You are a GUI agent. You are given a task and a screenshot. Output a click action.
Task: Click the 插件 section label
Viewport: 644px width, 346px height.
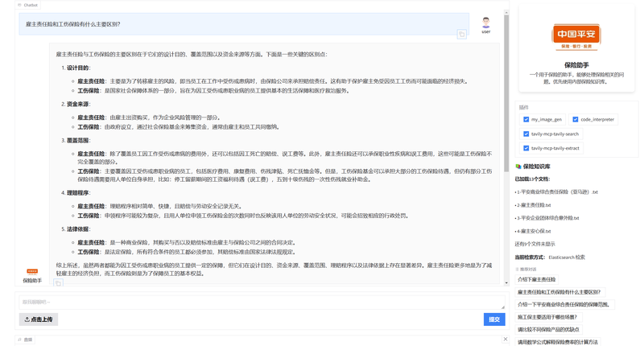pyautogui.click(x=524, y=108)
